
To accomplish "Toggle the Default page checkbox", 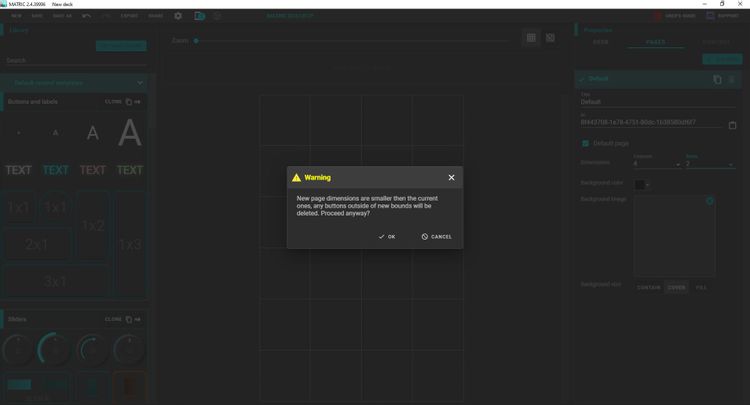I will pos(585,143).
